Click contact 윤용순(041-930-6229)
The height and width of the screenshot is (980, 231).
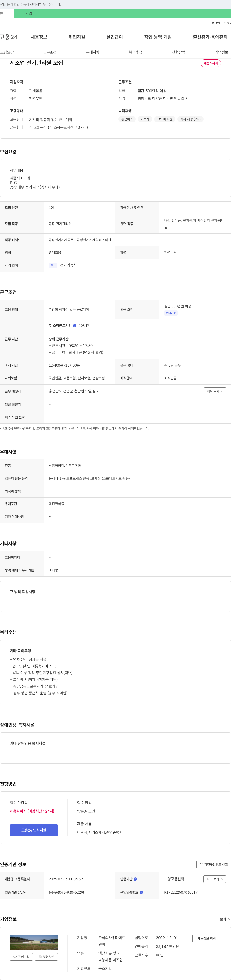click(x=66, y=892)
